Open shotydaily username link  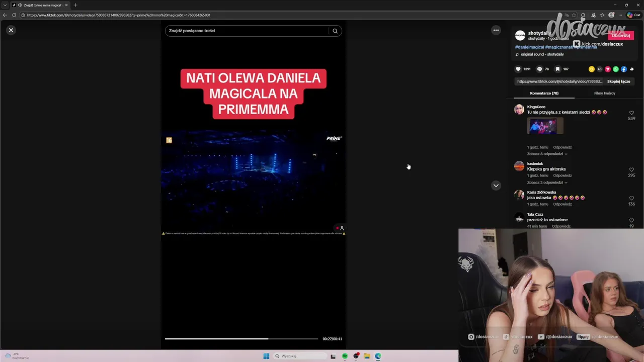coord(539,33)
